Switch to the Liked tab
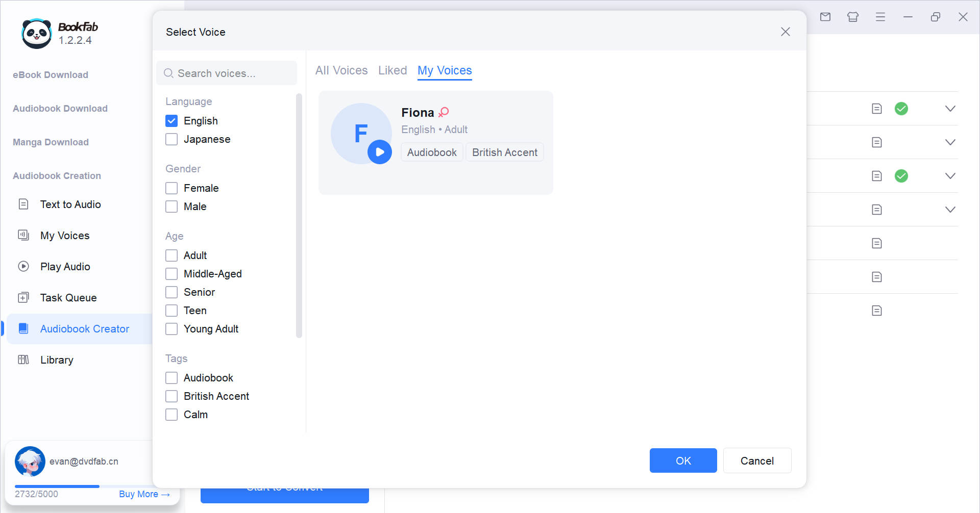Screen dimensions: 980x513 [x=393, y=70]
